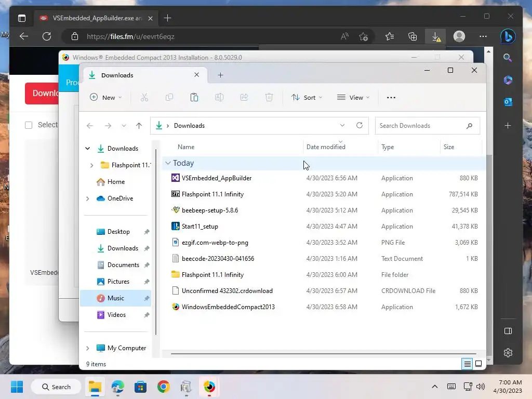The height and width of the screenshot is (399, 532).
Task: Refresh the Downloads folder view
Action: (x=360, y=126)
